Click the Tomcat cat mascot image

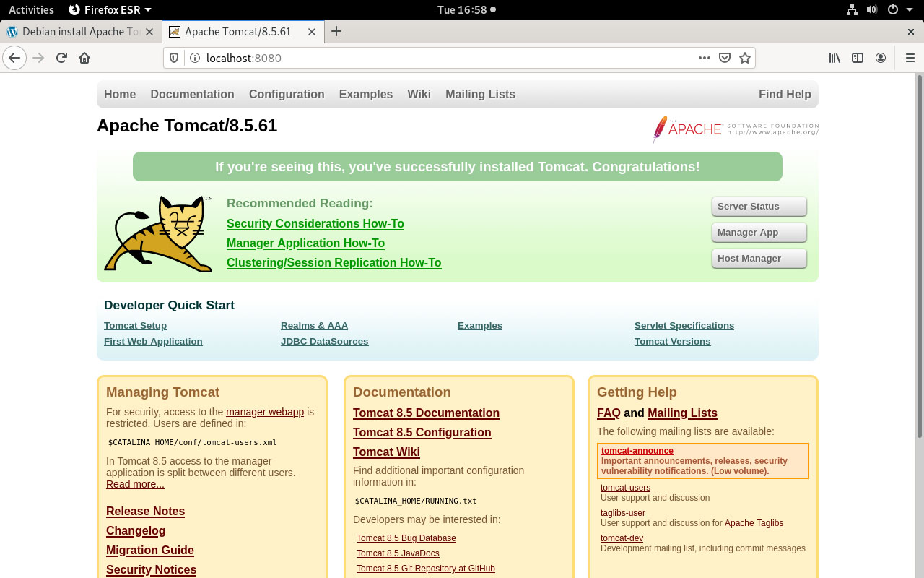158,233
